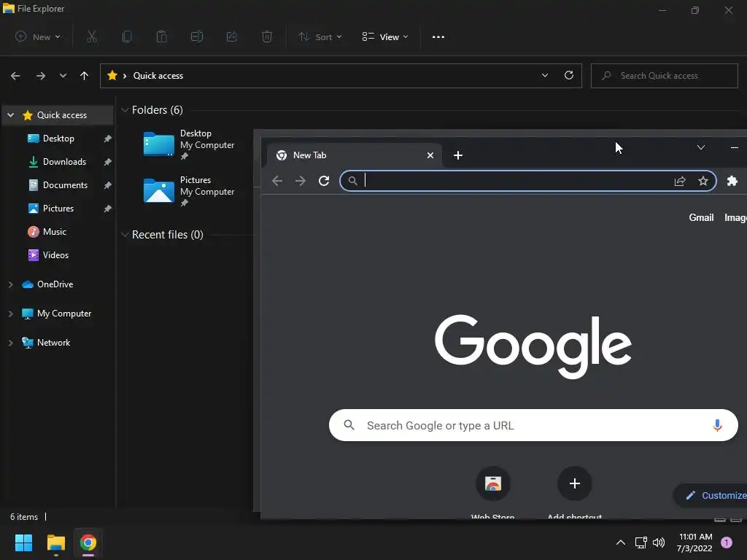This screenshot has height=560, width=747.
Task: Expand the My Computer tree node
Action: coord(10,314)
